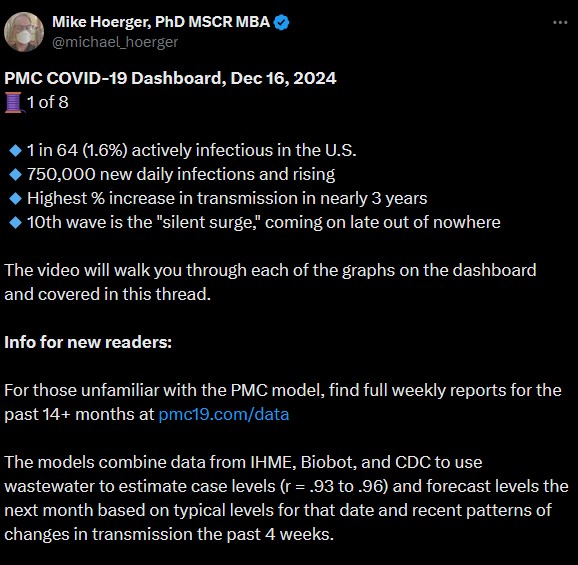578x565 pixels.
Task: Click the 'Highest % increase in transmission' line
Action: [227, 198]
